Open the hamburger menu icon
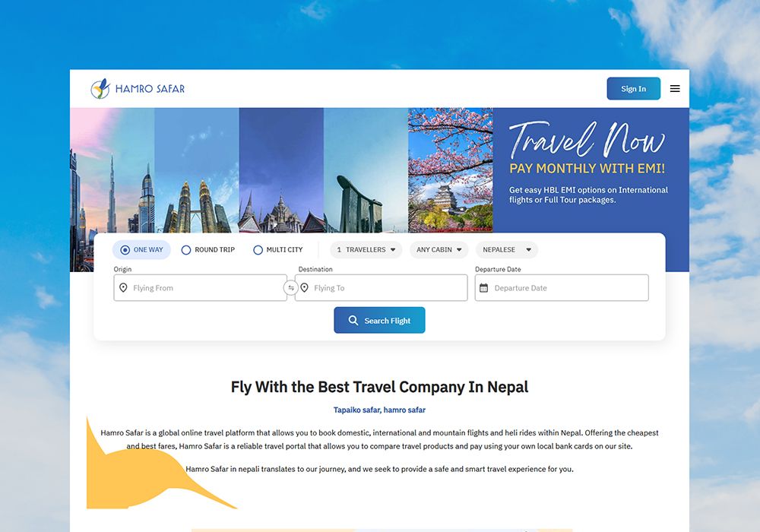760x532 pixels. [675, 89]
